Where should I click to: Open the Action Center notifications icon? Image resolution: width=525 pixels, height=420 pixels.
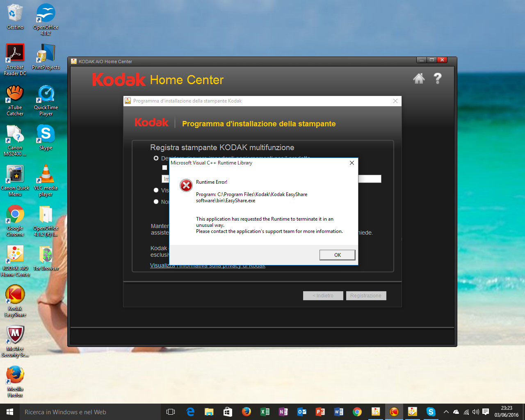coord(486,412)
